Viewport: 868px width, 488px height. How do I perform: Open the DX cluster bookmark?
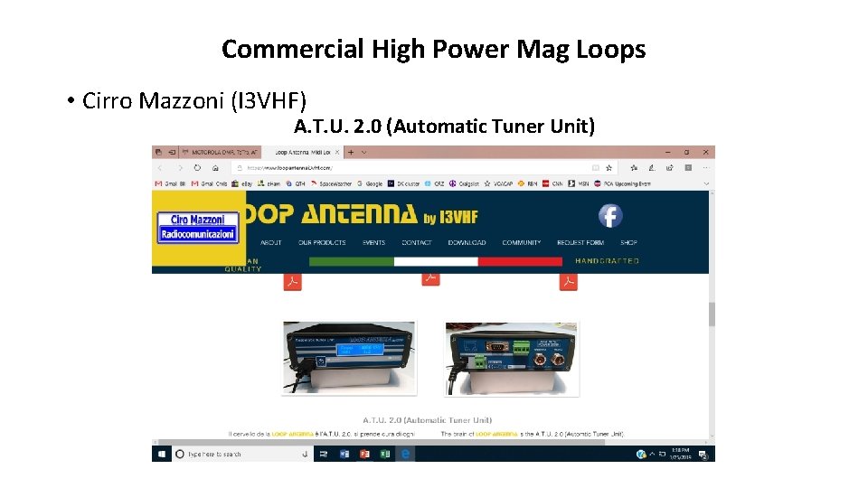point(403,183)
